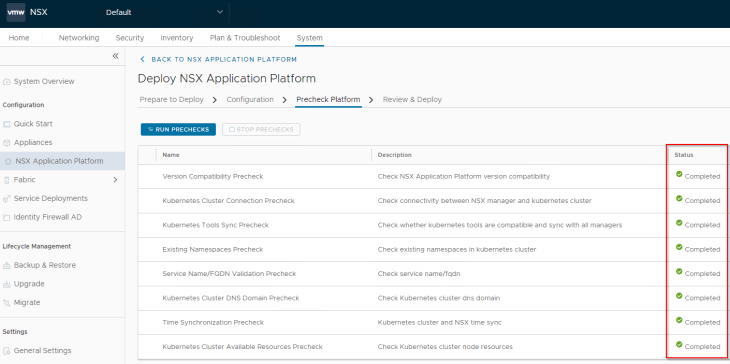
Task: Open the Default project dropdown
Action: coord(164,13)
